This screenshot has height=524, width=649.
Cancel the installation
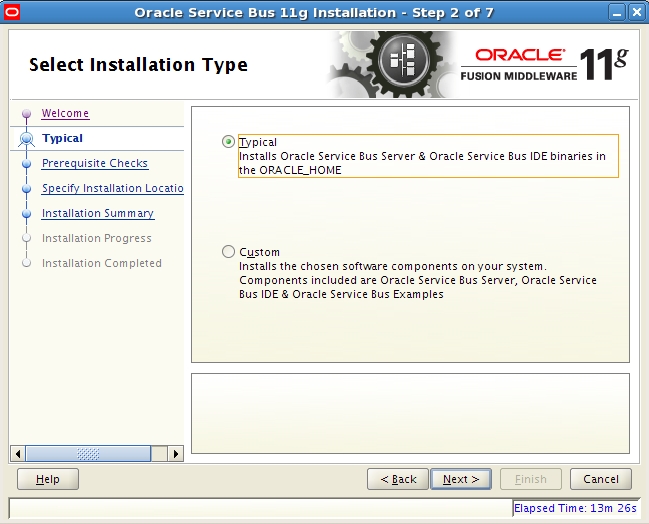tap(601, 479)
